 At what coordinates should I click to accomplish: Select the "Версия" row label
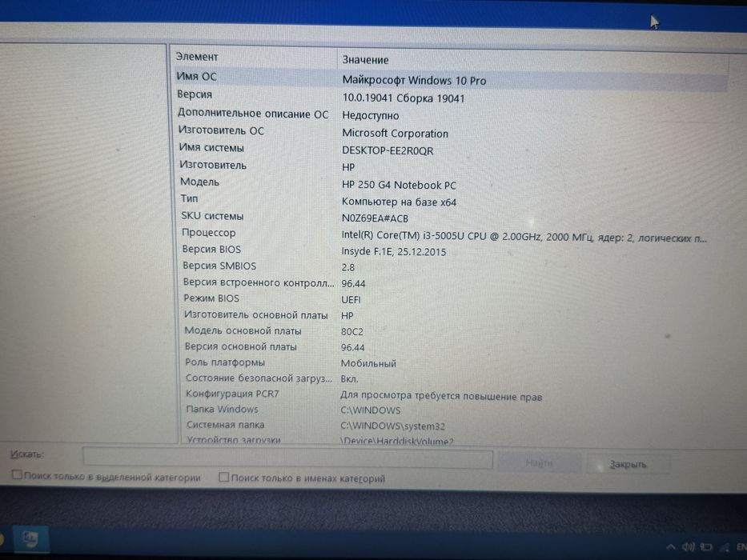point(195,94)
